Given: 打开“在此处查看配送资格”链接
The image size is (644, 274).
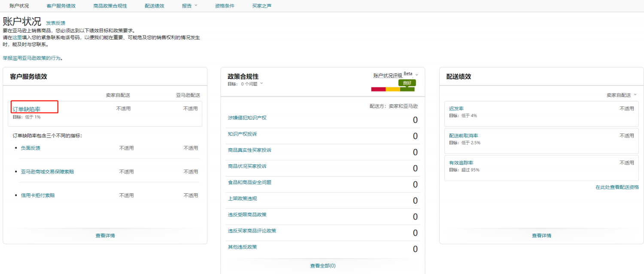Looking at the screenshot, I should [x=617, y=187].
